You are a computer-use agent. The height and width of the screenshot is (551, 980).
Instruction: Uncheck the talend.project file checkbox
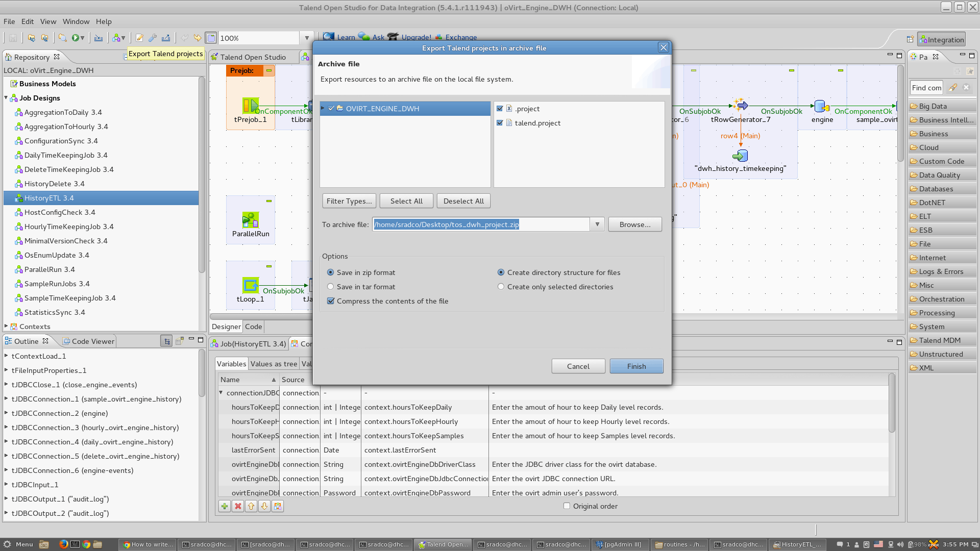(500, 123)
